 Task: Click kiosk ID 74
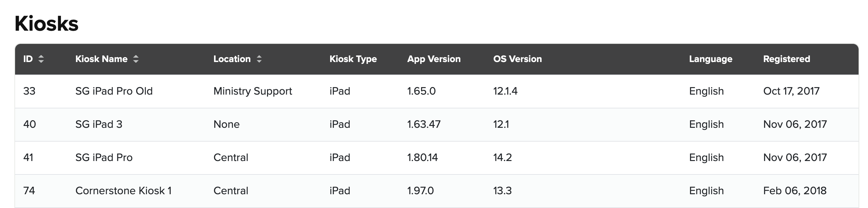click(29, 191)
